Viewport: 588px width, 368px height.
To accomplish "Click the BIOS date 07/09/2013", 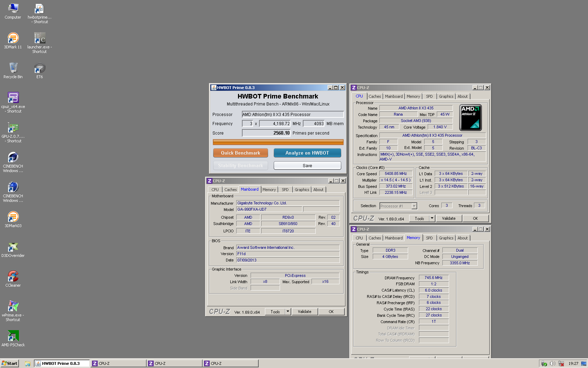I will coord(288,260).
